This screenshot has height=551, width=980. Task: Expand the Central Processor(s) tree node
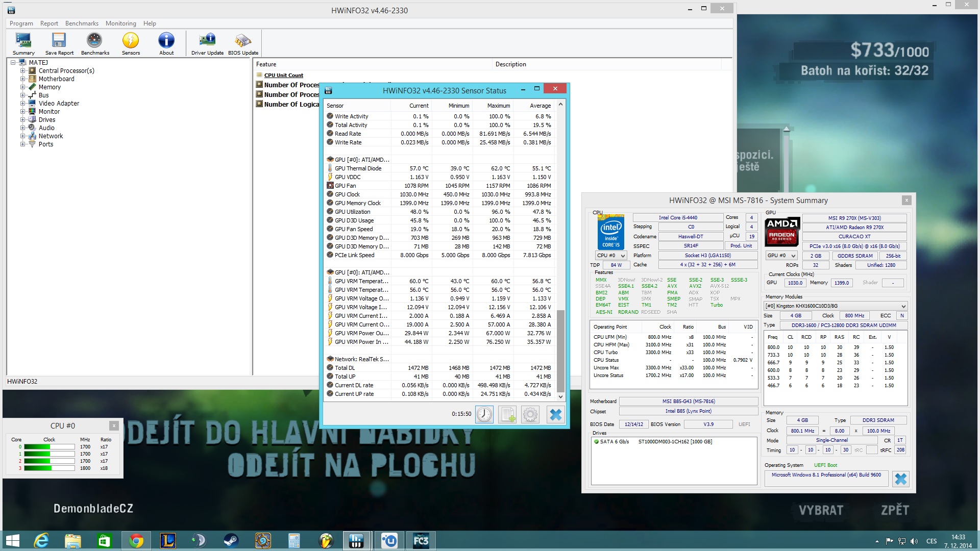[22, 71]
